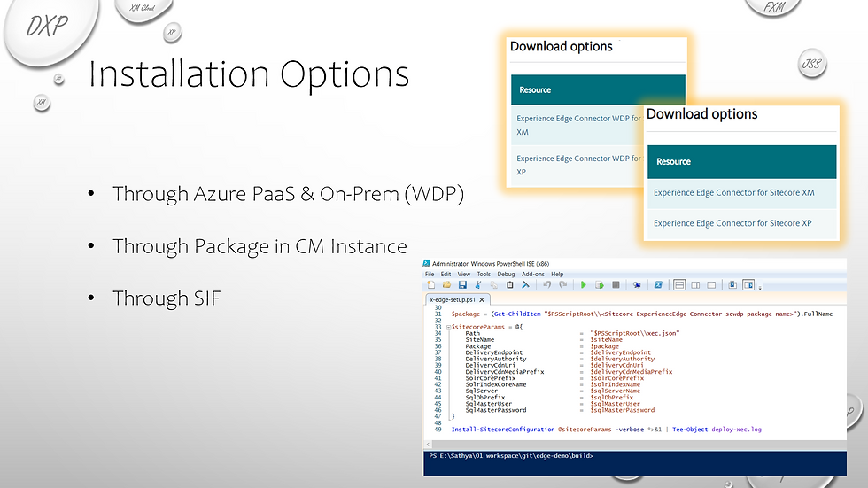
Task: Click the Clear console pane icon
Action: point(525,285)
